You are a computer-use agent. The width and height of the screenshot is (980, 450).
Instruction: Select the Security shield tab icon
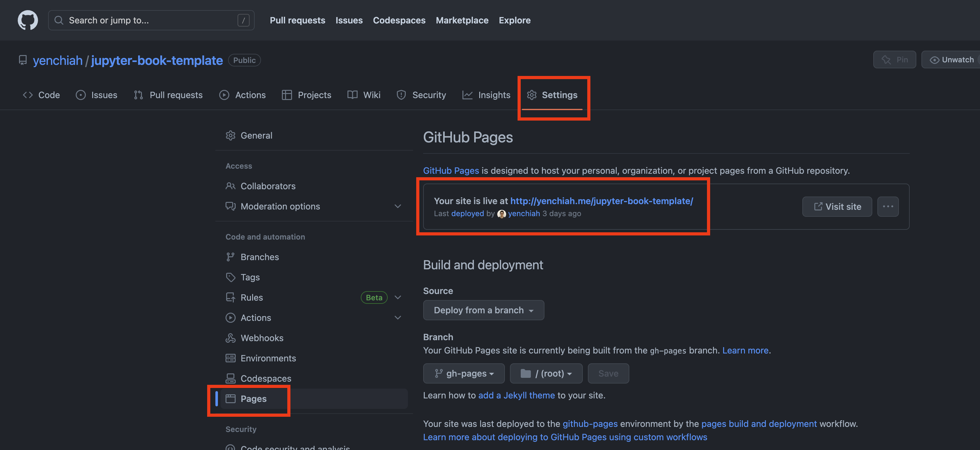coord(401,95)
